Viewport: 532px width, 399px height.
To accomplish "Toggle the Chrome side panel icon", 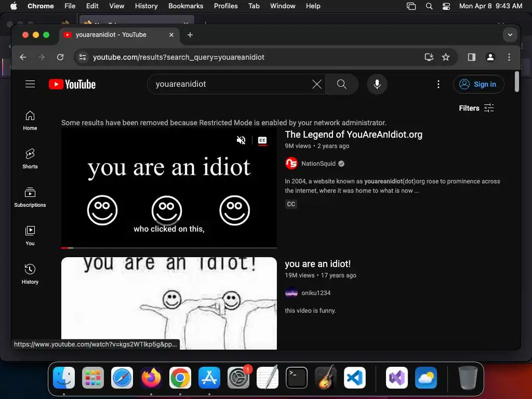I will coord(472,57).
